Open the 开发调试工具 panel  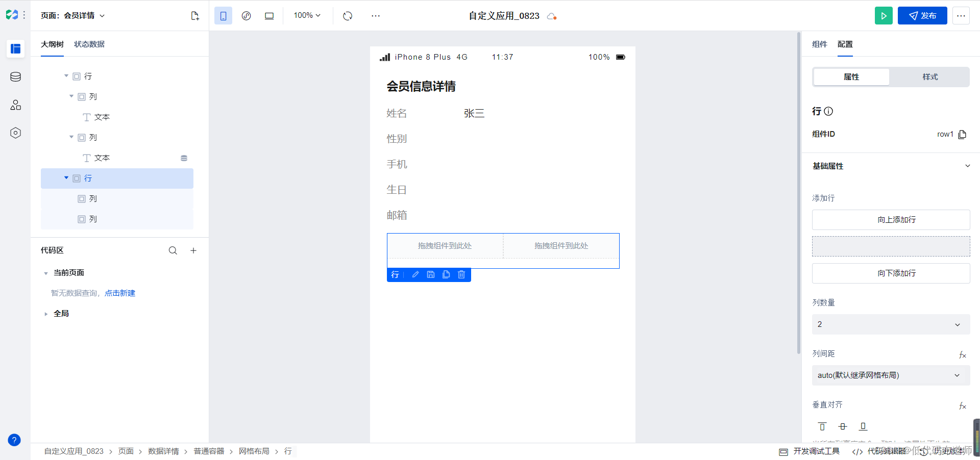[810, 451]
